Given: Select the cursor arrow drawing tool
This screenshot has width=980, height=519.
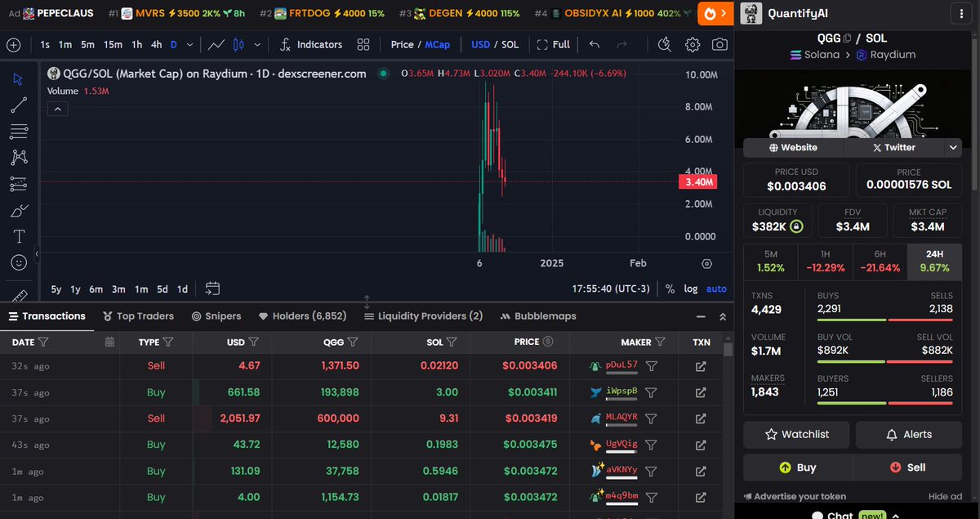Looking at the screenshot, I should click(19, 79).
